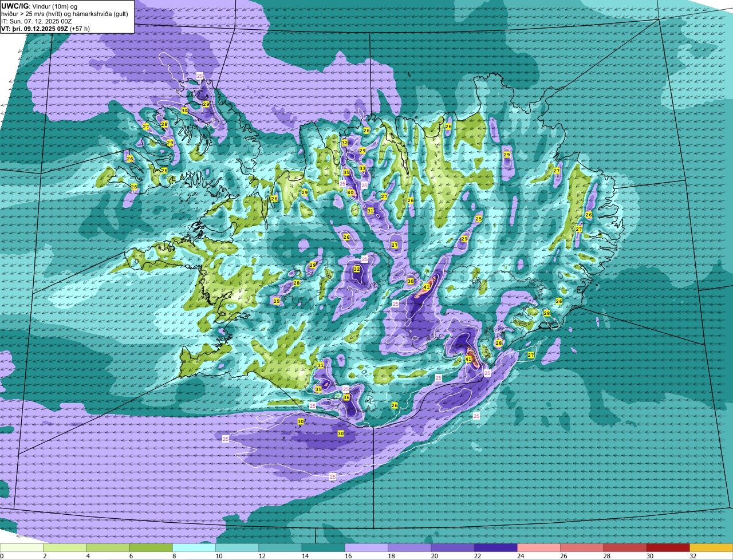Click the yellow '33' peak gust label

click(362, 168)
